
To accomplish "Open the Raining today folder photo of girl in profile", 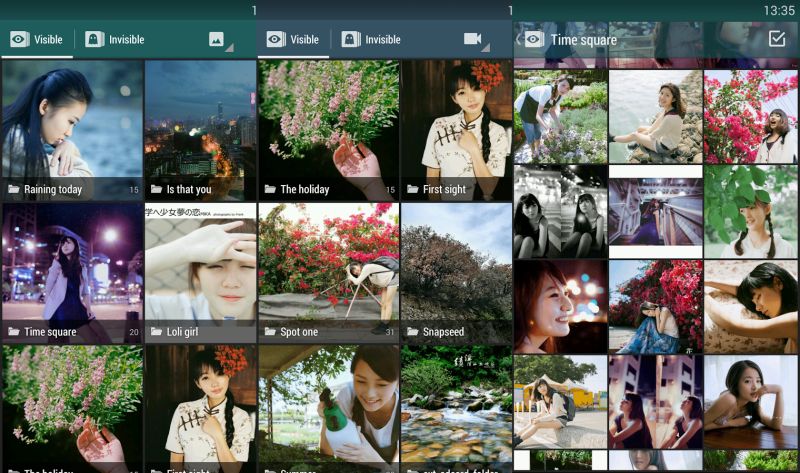I will [72, 130].
